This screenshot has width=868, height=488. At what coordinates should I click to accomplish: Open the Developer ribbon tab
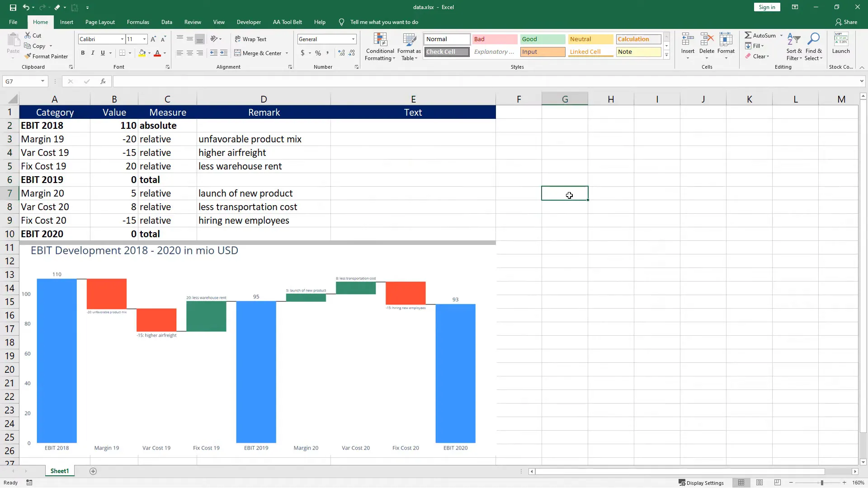click(249, 22)
